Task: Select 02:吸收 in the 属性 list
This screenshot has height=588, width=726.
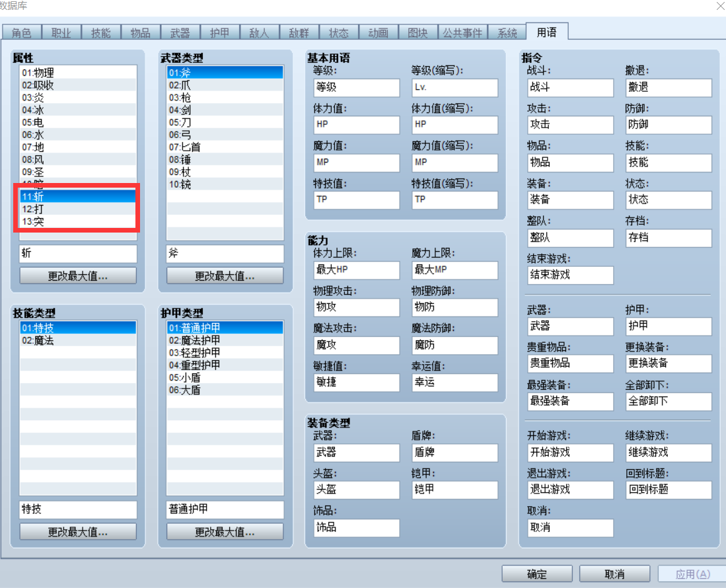Action: [78, 85]
